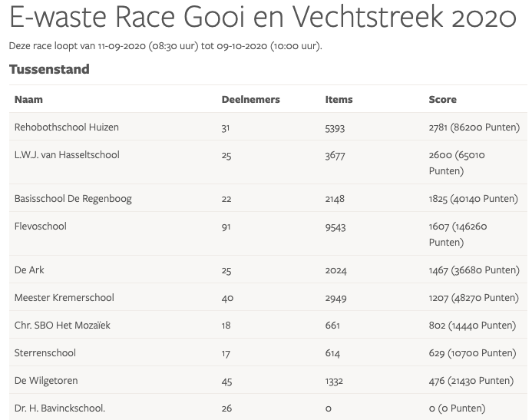Click the Tussenstand heading
The width and height of the screenshot is (532, 420).
(49, 69)
